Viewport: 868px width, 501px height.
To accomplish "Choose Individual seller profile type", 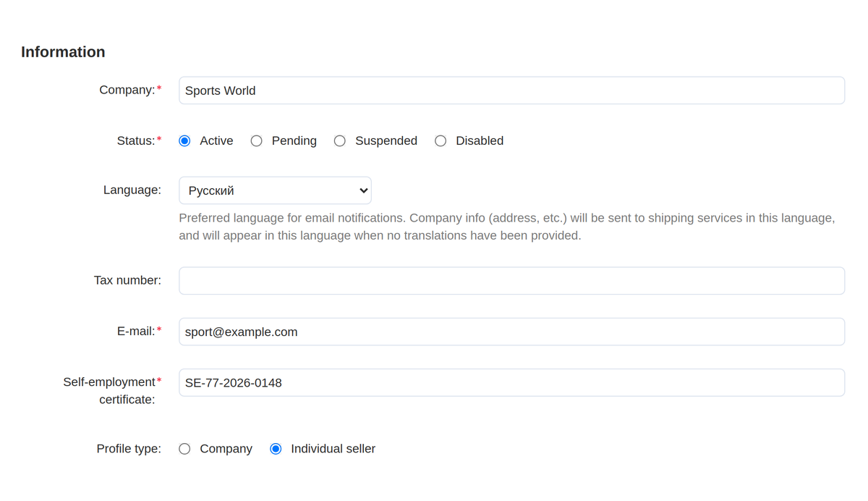I will (276, 449).
